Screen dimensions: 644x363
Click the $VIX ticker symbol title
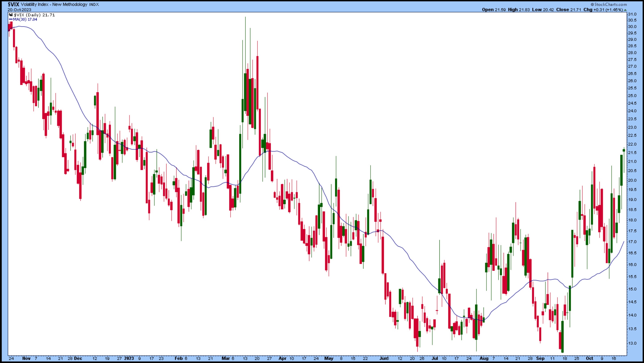(x=13, y=4)
